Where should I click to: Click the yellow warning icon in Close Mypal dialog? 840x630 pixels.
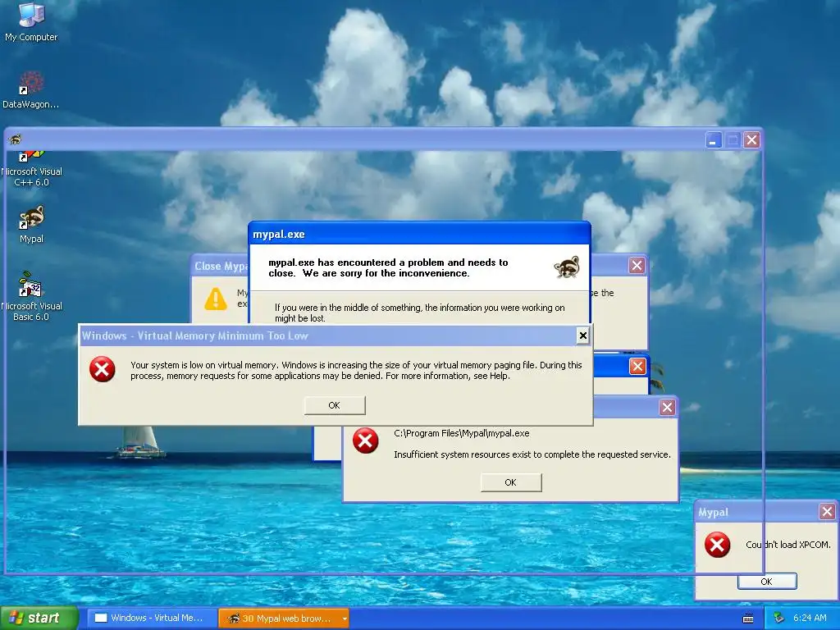(216, 299)
